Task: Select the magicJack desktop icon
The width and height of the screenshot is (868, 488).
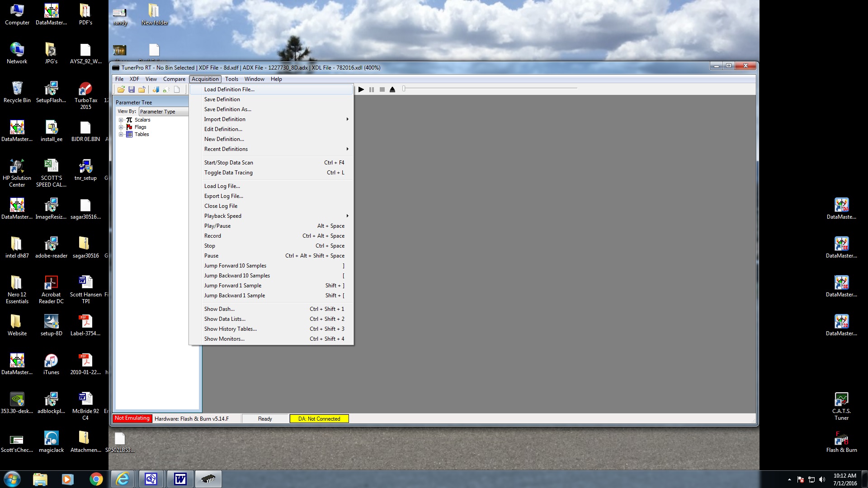Action: tap(51, 442)
